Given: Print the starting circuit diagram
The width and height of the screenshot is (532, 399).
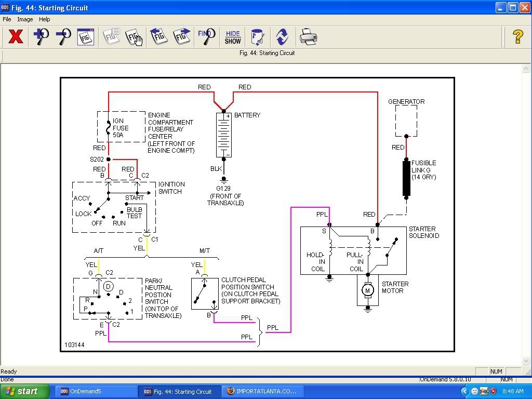Looking at the screenshot, I should click(x=308, y=37).
